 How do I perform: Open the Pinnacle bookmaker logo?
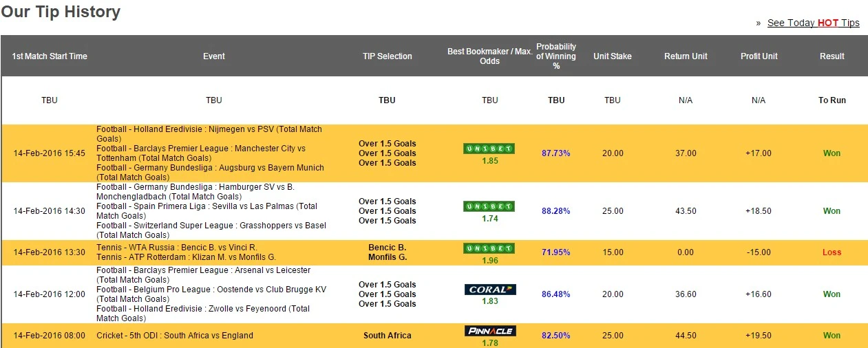coord(489,331)
